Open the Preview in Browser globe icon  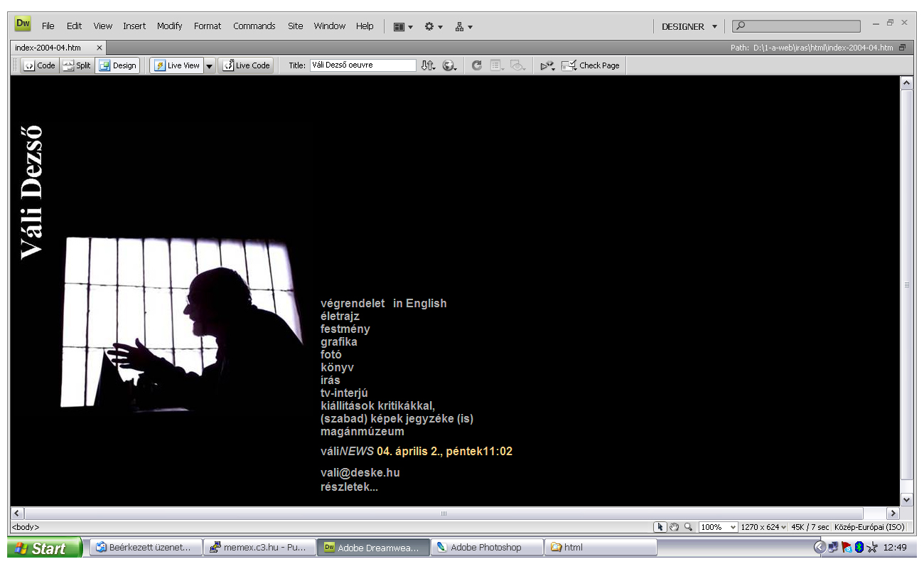pyautogui.click(x=449, y=65)
